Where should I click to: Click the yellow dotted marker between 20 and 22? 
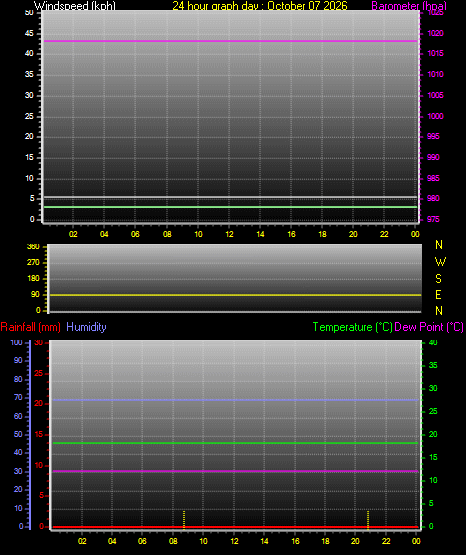[368, 520]
